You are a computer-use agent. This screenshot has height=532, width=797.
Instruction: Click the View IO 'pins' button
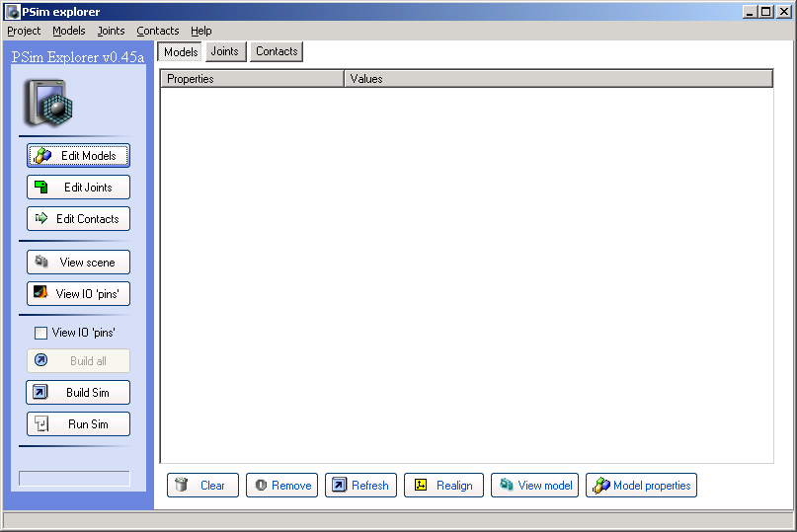78,294
